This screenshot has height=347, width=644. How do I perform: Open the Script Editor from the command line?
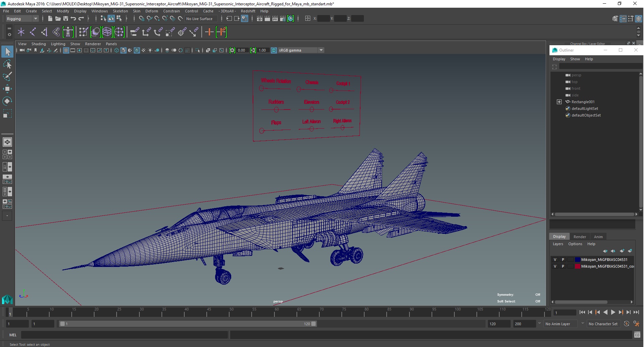click(637, 335)
